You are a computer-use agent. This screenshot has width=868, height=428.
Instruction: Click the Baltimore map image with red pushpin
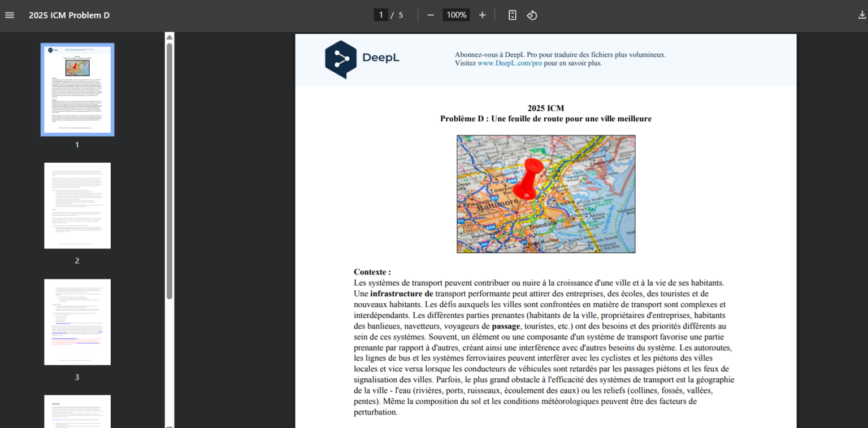point(546,194)
